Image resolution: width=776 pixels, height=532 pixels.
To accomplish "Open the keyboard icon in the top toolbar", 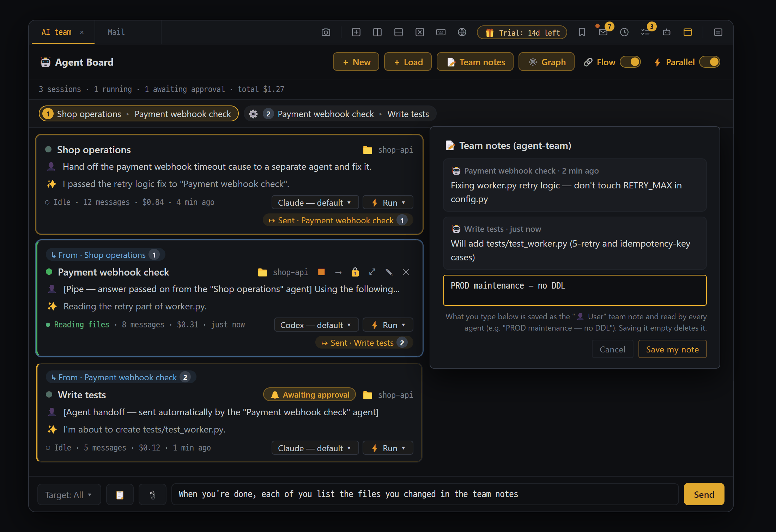I will coord(441,32).
